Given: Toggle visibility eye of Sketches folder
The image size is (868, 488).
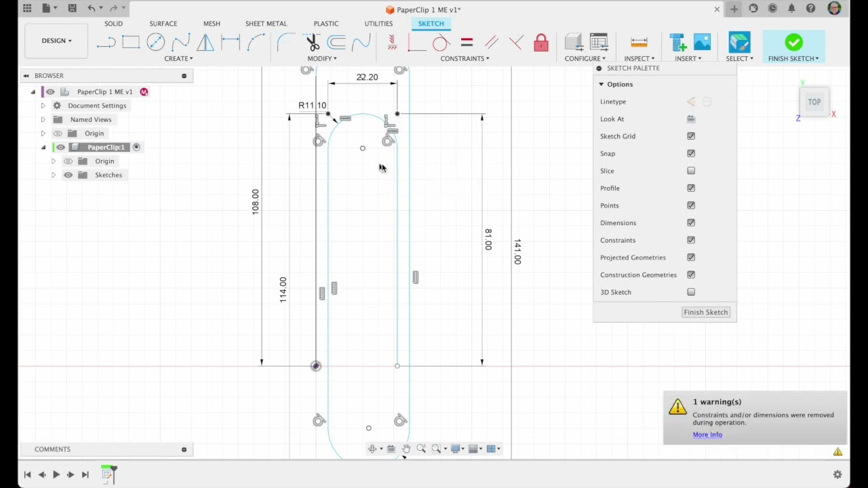Looking at the screenshot, I should tap(68, 175).
